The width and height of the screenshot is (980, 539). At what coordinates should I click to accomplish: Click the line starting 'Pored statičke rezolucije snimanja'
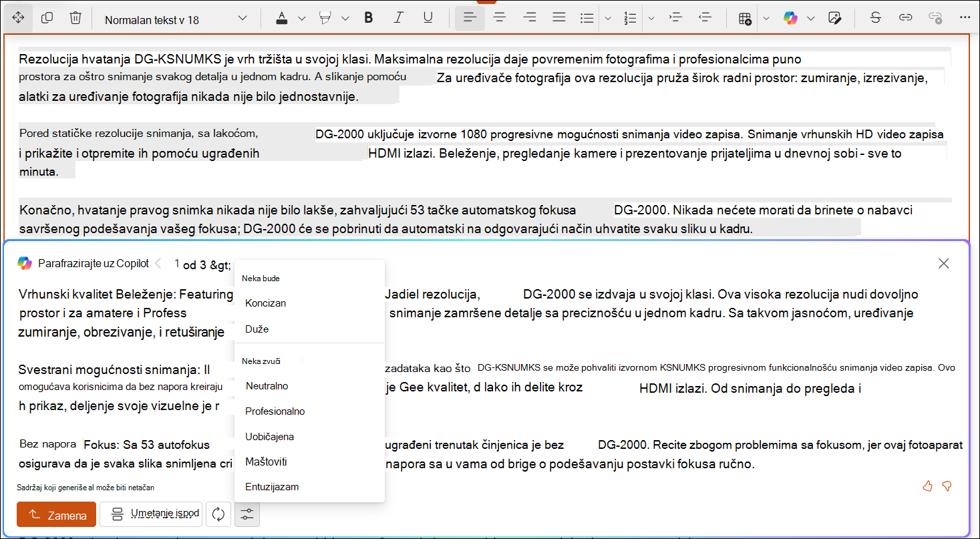138,133
